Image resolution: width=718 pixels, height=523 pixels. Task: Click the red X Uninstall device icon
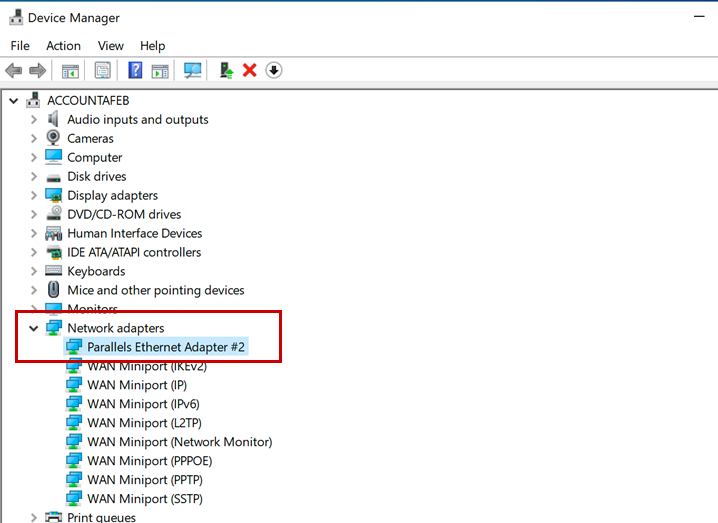(250, 70)
